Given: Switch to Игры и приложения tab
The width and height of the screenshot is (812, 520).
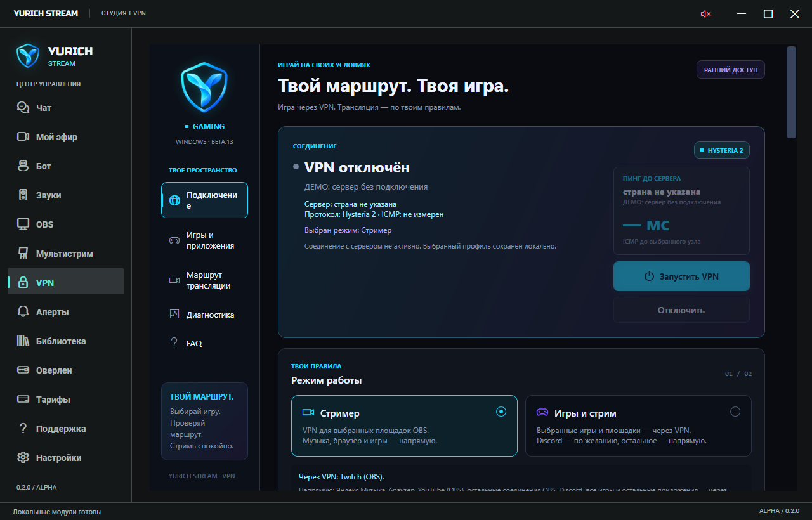Looking at the screenshot, I should pyautogui.click(x=204, y=240).
